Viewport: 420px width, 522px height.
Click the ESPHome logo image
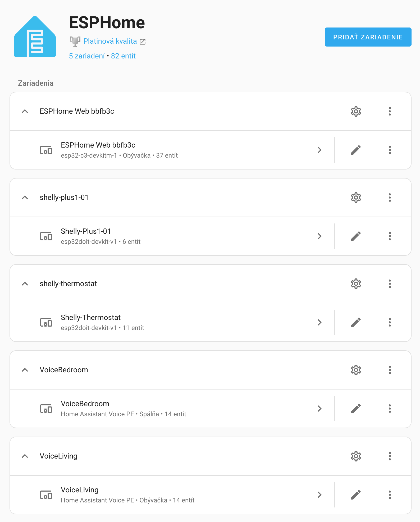click(35, 36)
